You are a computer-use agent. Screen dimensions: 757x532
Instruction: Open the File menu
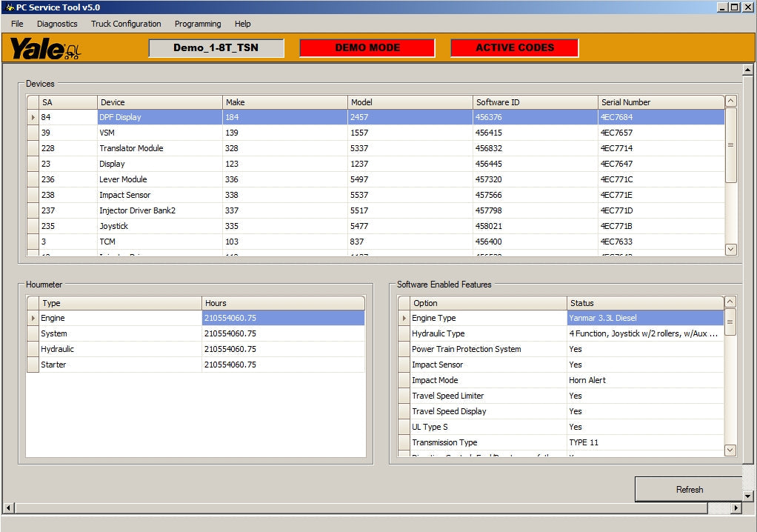click(17, 24)
